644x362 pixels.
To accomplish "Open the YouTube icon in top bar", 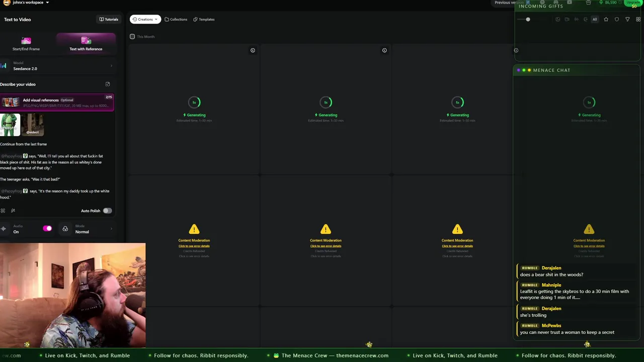I will coord(570,3).
